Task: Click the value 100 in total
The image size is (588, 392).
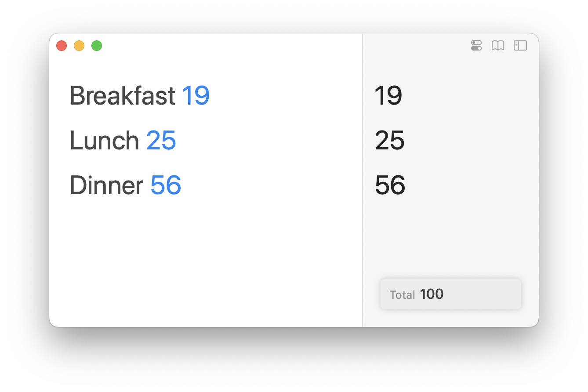Action: click(x=432, y=294)
